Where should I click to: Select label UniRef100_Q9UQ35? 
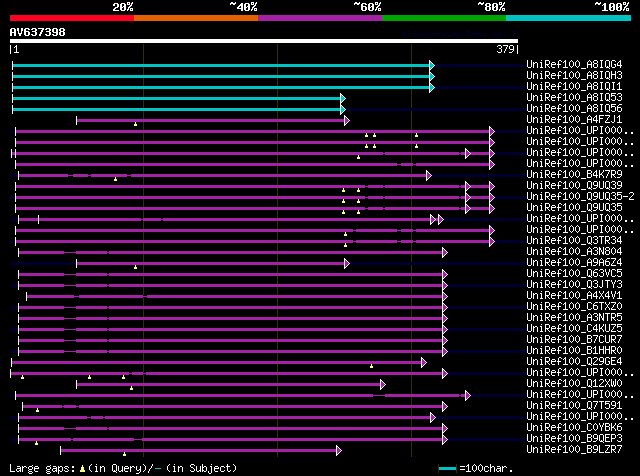coord(574,207)
